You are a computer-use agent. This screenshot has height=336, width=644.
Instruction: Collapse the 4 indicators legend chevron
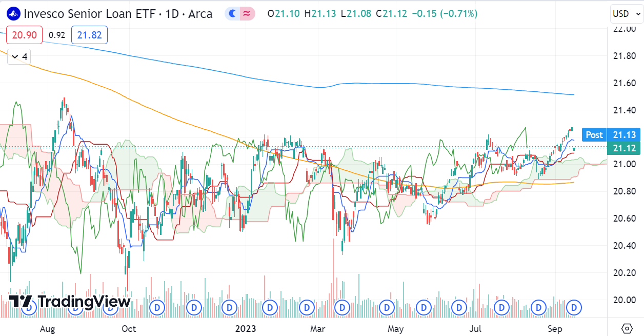click(18, 56)
